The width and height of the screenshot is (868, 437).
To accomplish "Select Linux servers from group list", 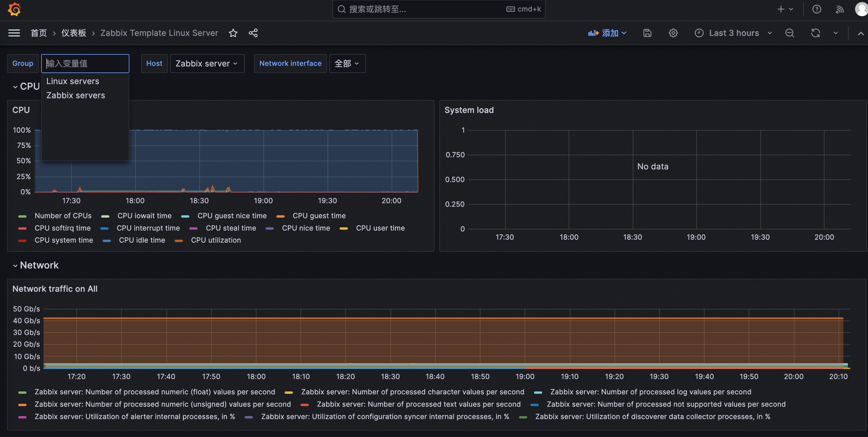I will (x=73, y=81).
